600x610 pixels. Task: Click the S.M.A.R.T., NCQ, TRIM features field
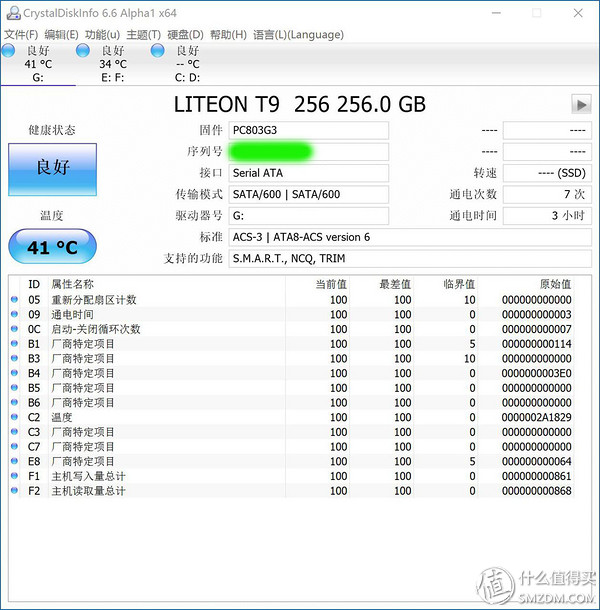[410, 259]
